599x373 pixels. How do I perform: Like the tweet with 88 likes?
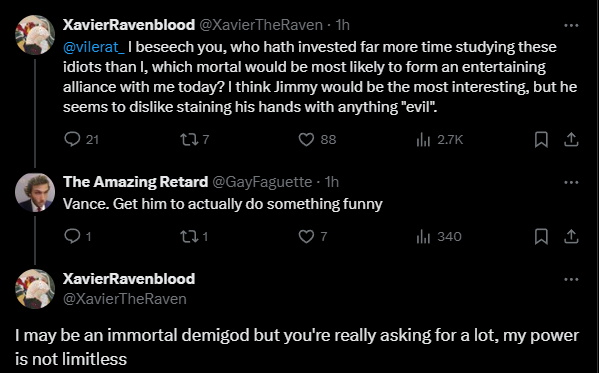coord(306,139)
